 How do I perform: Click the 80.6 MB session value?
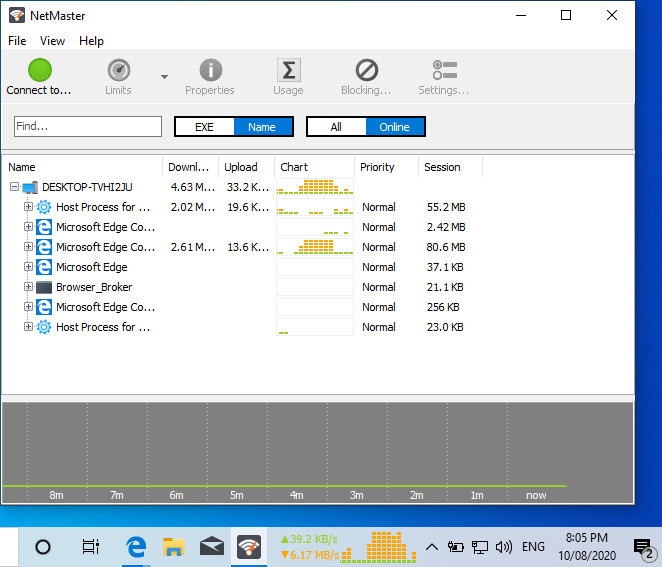point(446,247)
